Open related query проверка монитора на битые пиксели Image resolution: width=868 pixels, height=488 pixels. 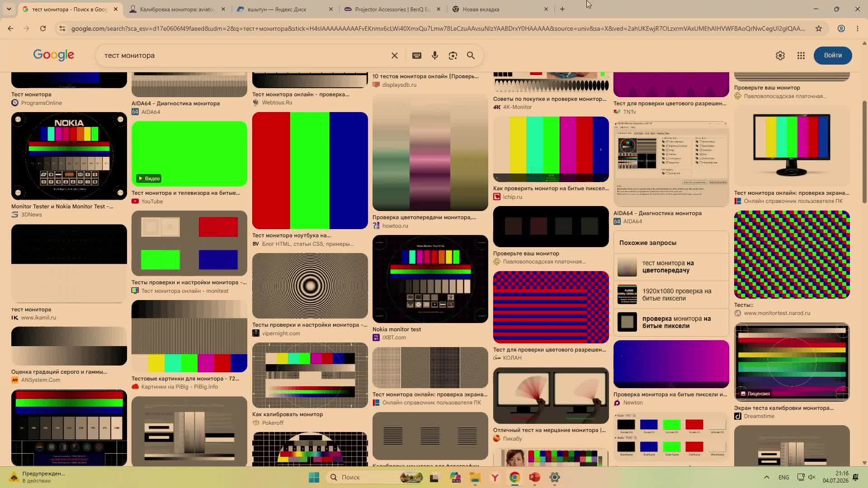tap(671, 322)
